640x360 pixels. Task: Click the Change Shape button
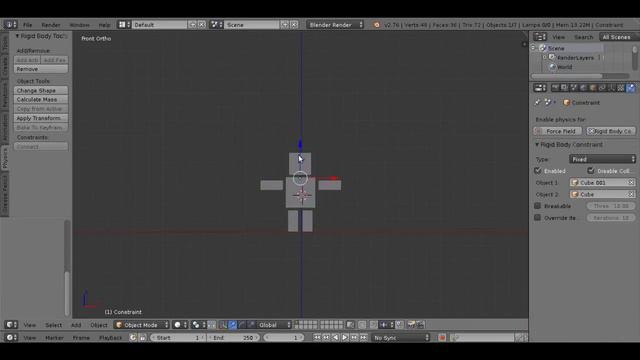[x=41, y=90]
